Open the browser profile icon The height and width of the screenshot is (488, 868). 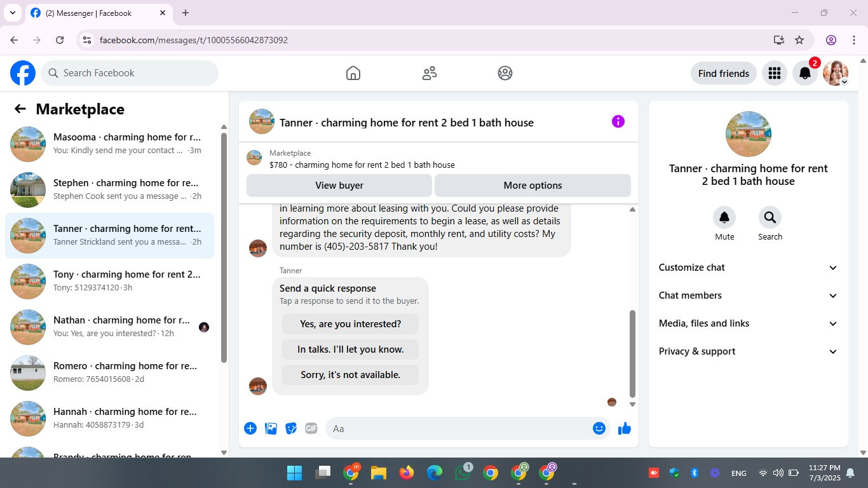point(831,40)
